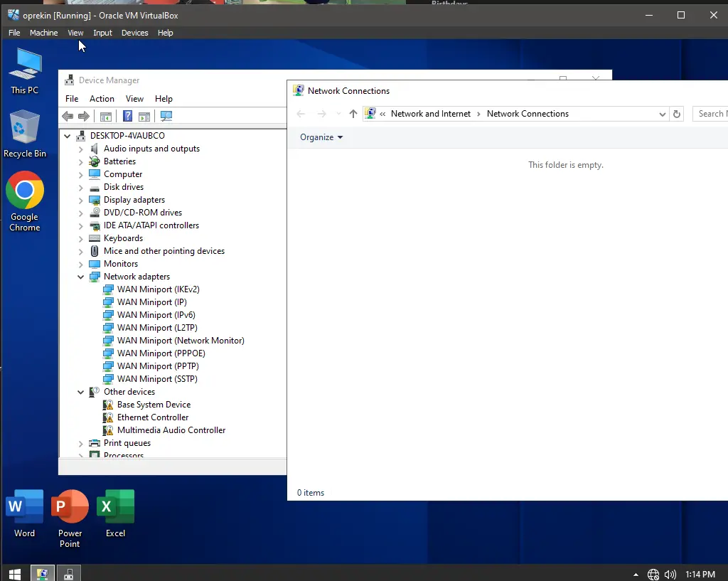728x581 pixels.
Task: Open address bar history dropdown arrow
Action: (x=662, y=114)
